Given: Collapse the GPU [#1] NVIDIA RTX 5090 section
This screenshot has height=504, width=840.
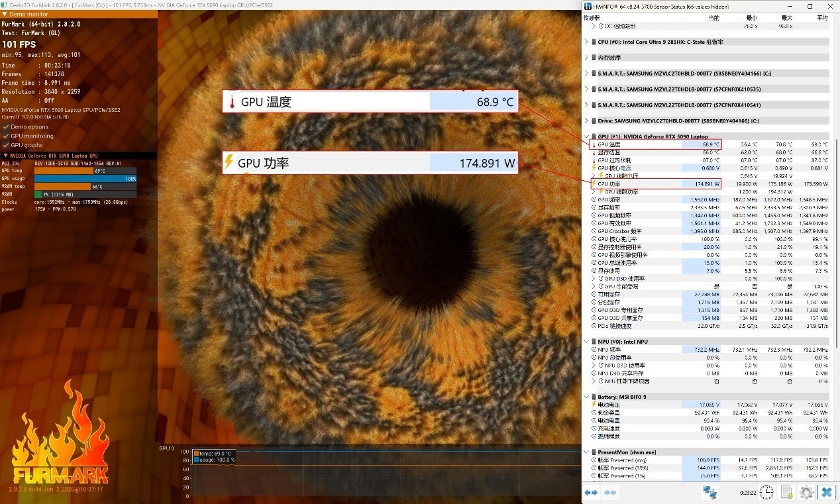Looking at the screenshot, I should pos(586,136).
